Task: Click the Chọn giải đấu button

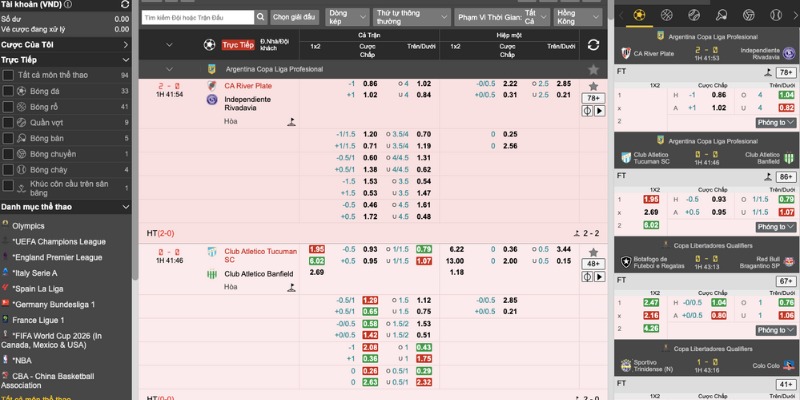Action: (x=294, y=17)
